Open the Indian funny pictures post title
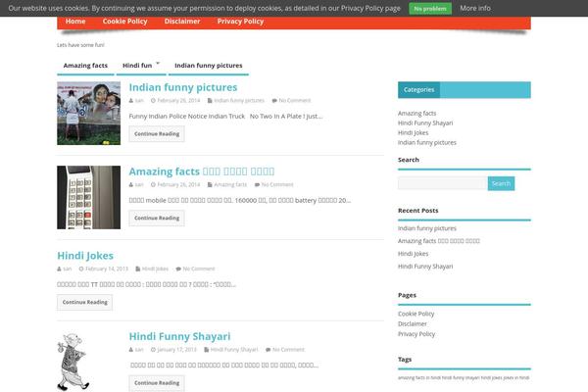Screen dimensions: 588x392 183,87
